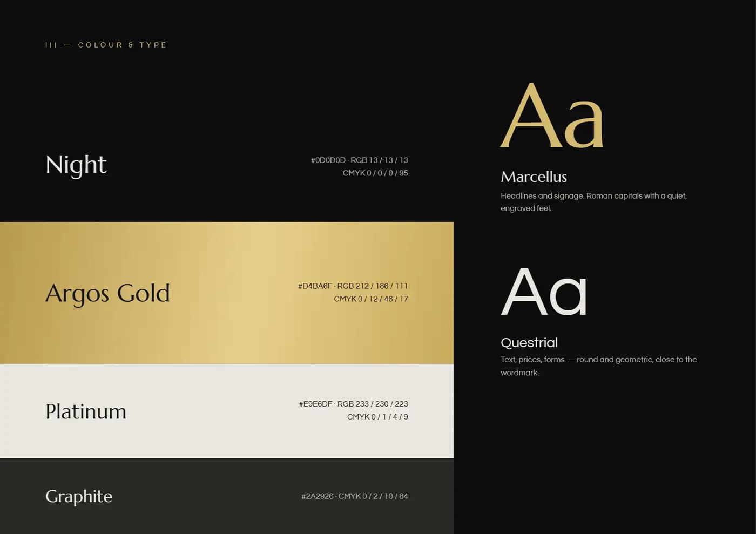
Task: Click the "Headlines and signage" description text
Action: click(x=594, y=202)
